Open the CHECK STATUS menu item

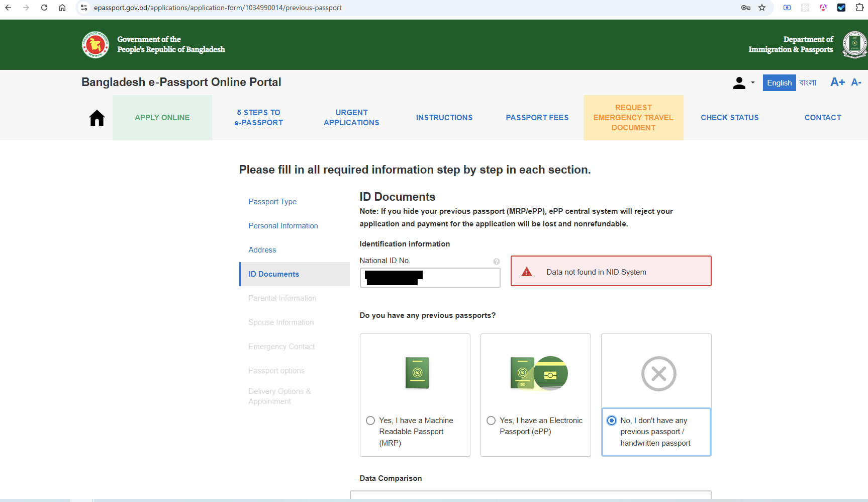point(730,118)
